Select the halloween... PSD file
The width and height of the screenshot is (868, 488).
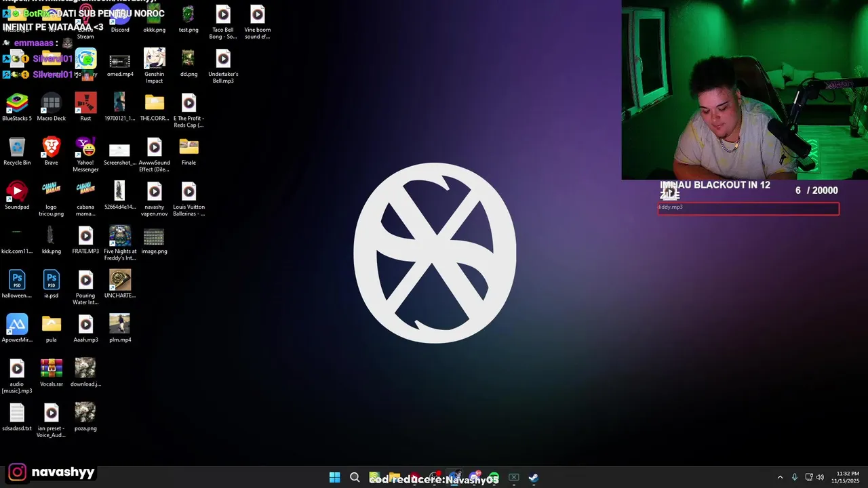(x=17, y=285)
